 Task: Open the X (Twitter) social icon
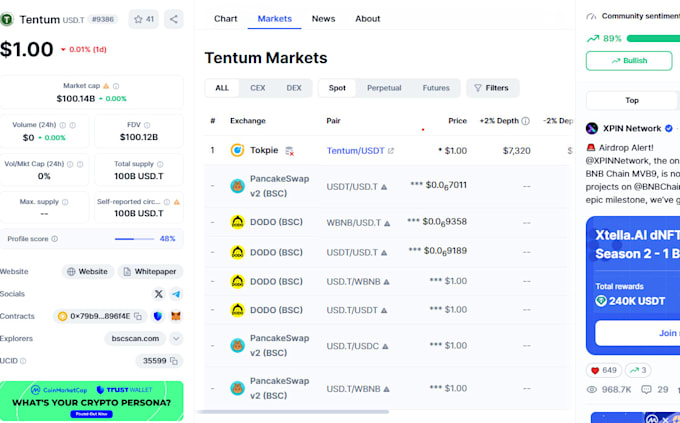(x=158, y=294)
